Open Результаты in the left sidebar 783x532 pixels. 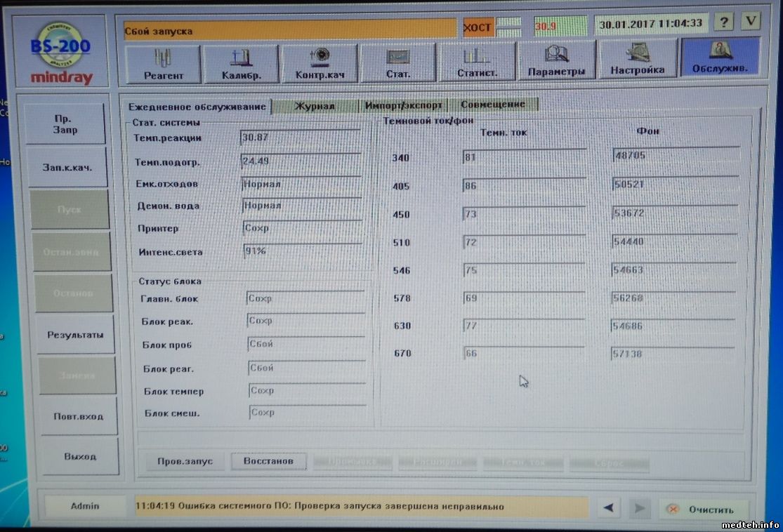(75, 335)
